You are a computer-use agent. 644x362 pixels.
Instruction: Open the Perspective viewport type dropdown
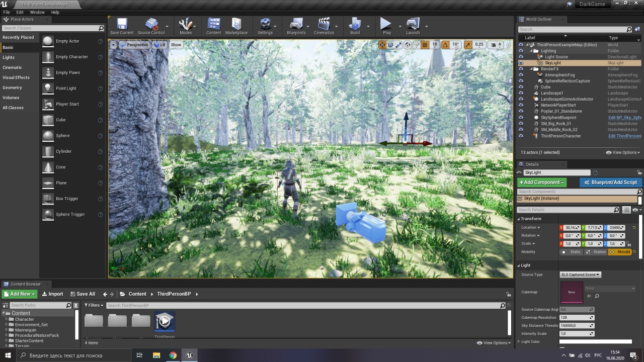click(x=134, y=45)
